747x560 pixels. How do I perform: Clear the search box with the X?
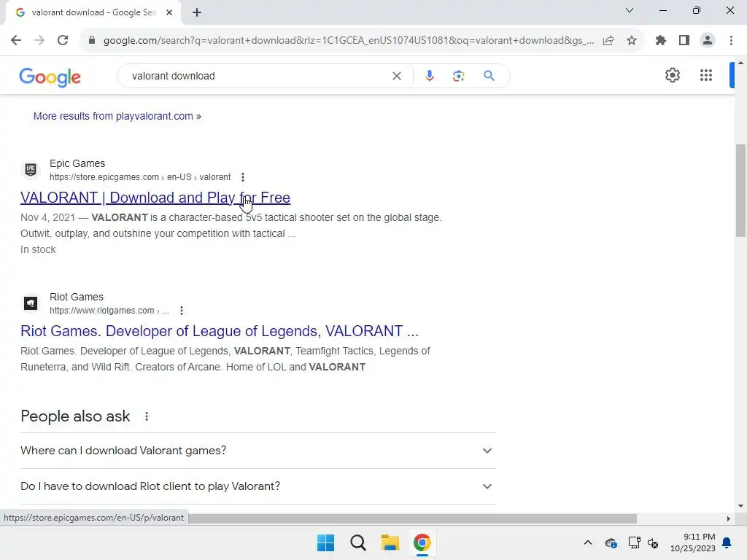(x=397, y=76)
